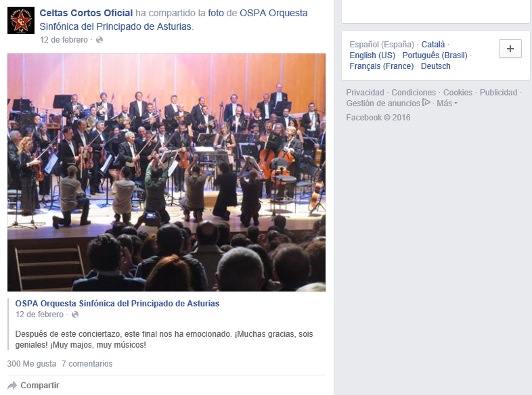Click the globe privacy icon in post header

click(x=99, y=40)
